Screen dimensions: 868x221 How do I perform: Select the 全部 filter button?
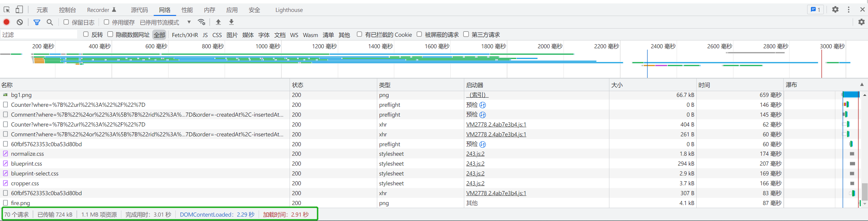point(159,35)
